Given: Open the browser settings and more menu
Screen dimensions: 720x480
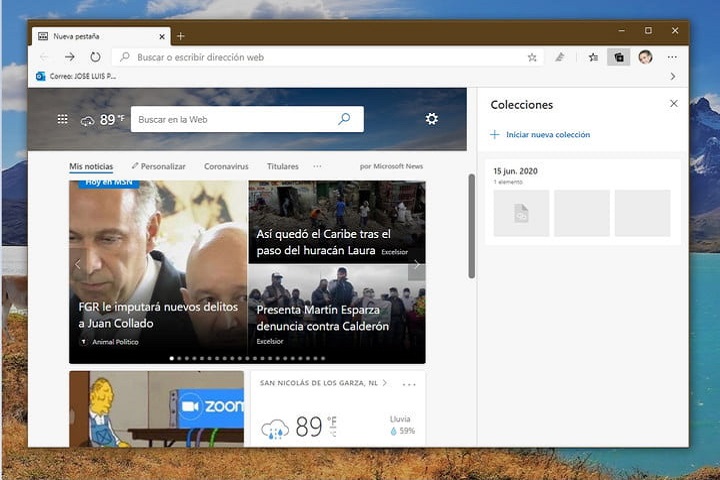Looking at the screenshot, I should pyautogui.click(x=672, y=57).
